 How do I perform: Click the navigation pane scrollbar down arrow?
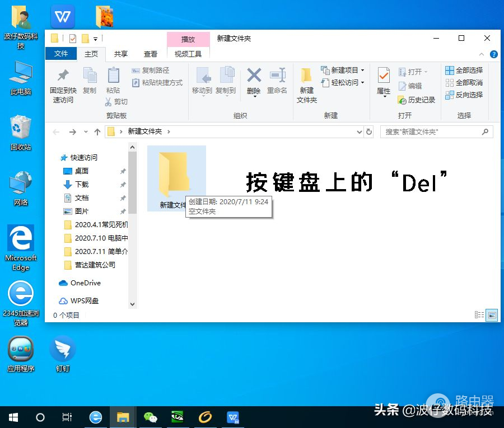pos(133,304)
